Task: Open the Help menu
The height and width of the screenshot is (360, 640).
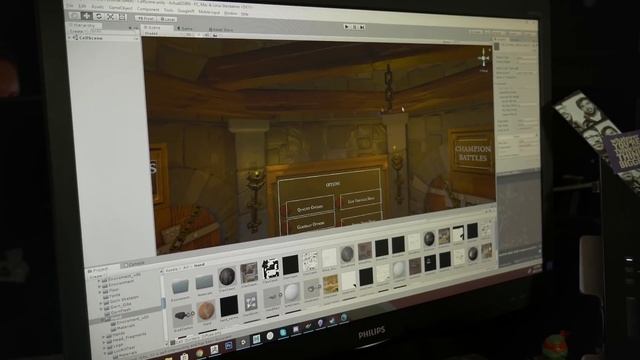Action: click(x=244, y=13)
